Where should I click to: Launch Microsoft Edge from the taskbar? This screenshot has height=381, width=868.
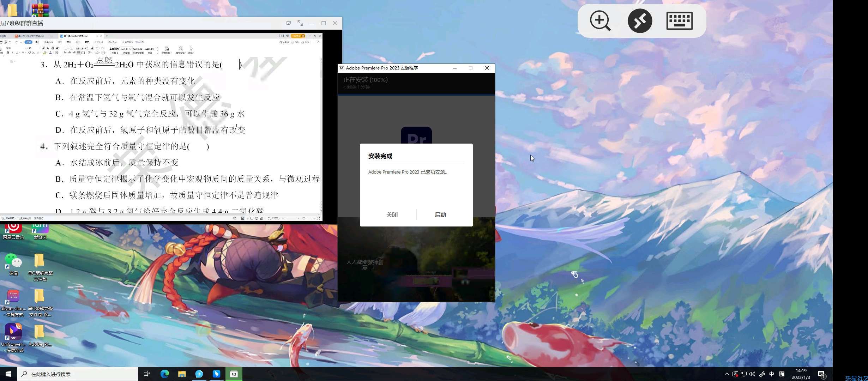(x=165, y=374)
